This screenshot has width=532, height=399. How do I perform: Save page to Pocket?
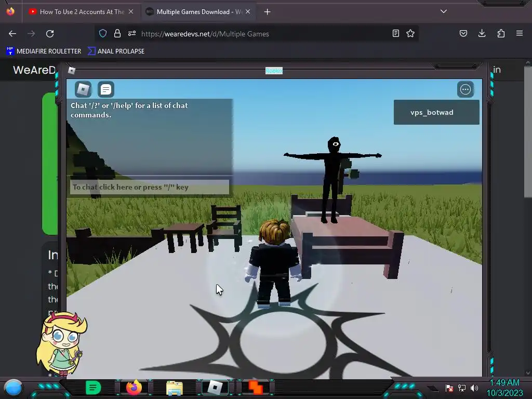[463, 33]
